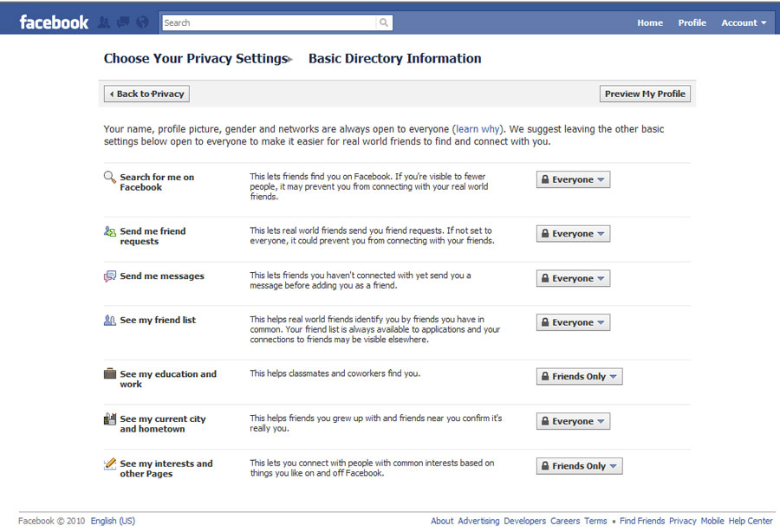
Task: Open the Advertising footer link
Action: (478, 521)
